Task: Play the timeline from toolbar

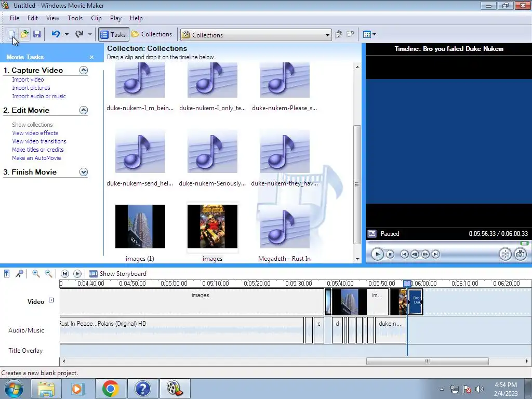Action: pos(77,273)
